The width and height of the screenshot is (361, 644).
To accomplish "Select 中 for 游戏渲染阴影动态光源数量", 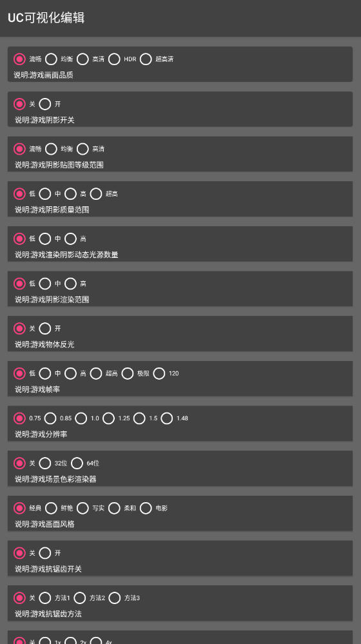I will 45,239.
